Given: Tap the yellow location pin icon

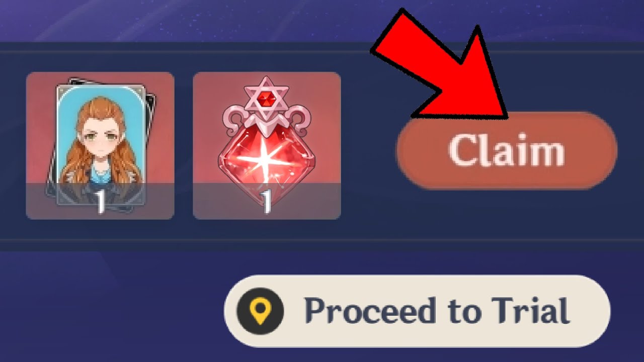Looking at the screenshot, I should tap(260, 311).
